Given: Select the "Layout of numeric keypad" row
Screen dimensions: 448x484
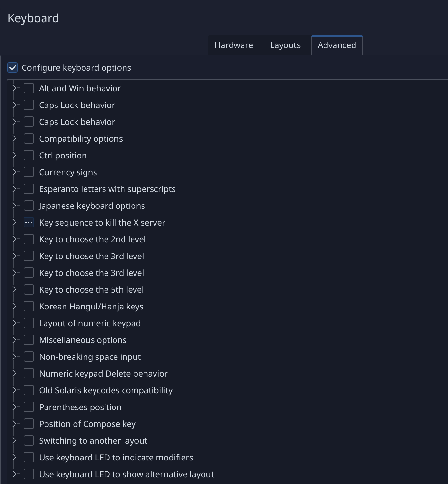Looking at the screenshot, I should pyautogui.click(x=90, y=323).
